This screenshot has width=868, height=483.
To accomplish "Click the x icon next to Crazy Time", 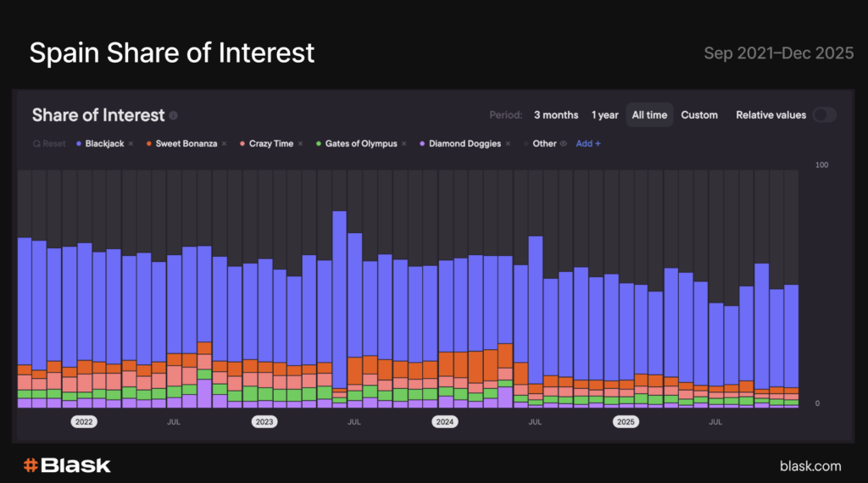I will pyautogui.click(x=300, y=144).
